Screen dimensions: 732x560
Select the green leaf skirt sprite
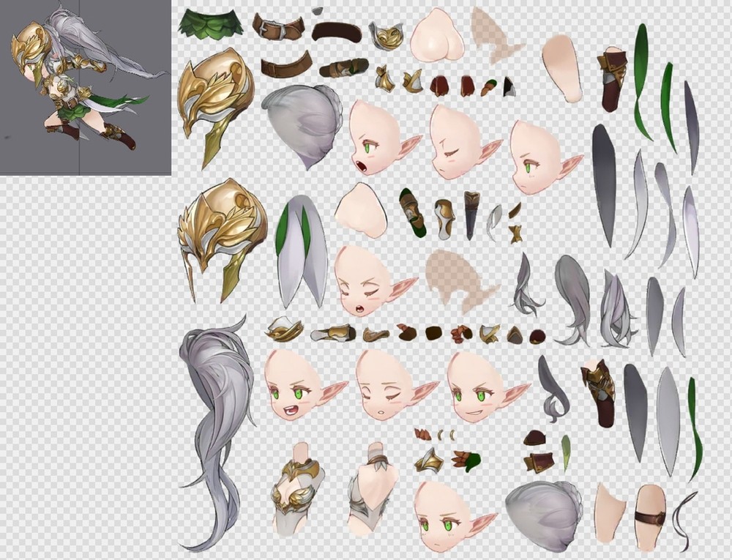click(x=212, y=23)
